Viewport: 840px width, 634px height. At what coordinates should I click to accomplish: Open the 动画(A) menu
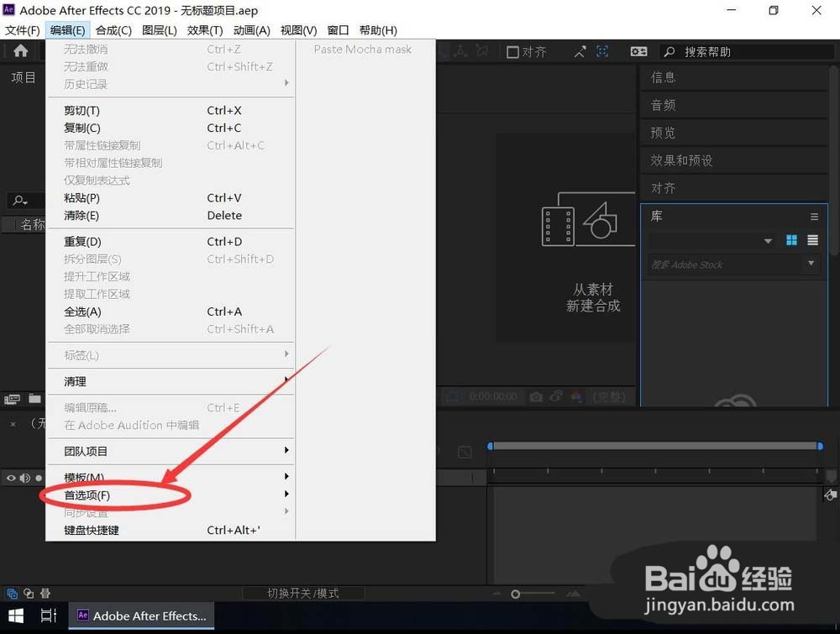tap(252, 30)
